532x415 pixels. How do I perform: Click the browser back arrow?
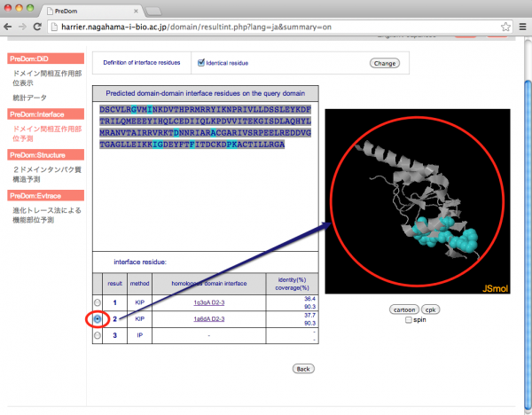coord(9,27)
